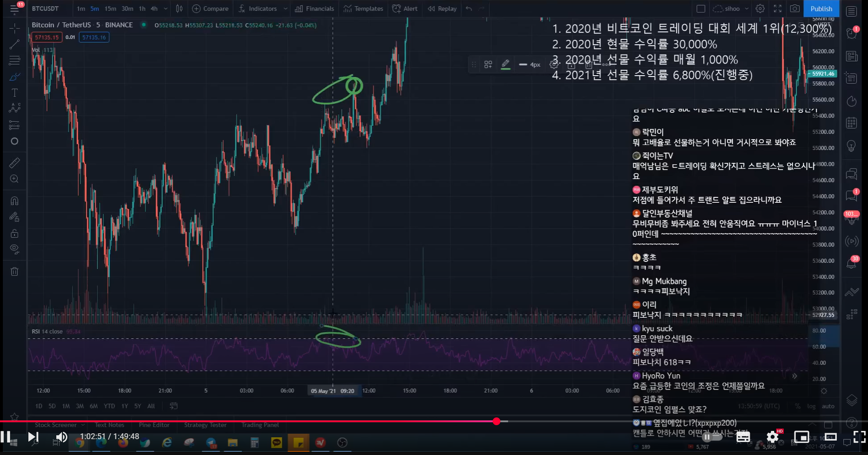The height and width of the screenshot is (455, 868).
Task: Switch to 15m timeframe
Action: pos(110,9)
